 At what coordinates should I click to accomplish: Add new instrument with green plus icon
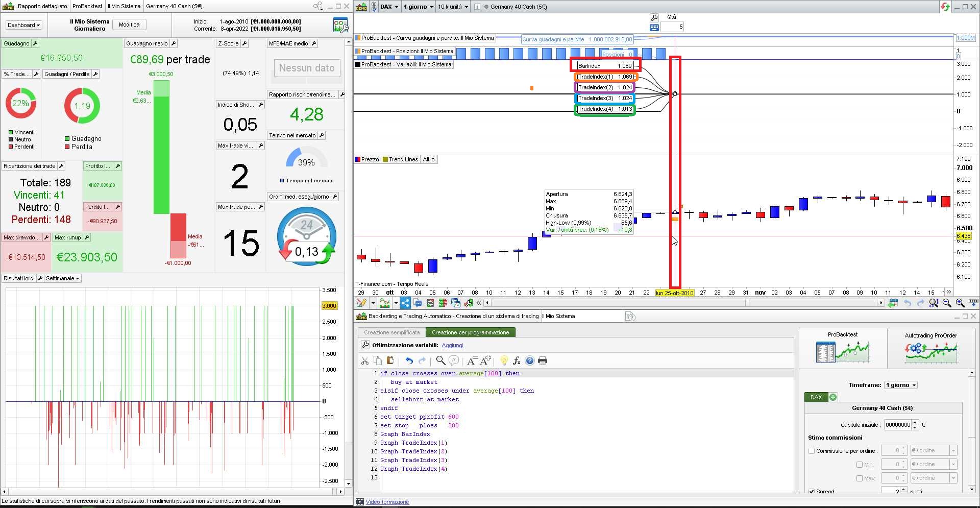point(833,397)
